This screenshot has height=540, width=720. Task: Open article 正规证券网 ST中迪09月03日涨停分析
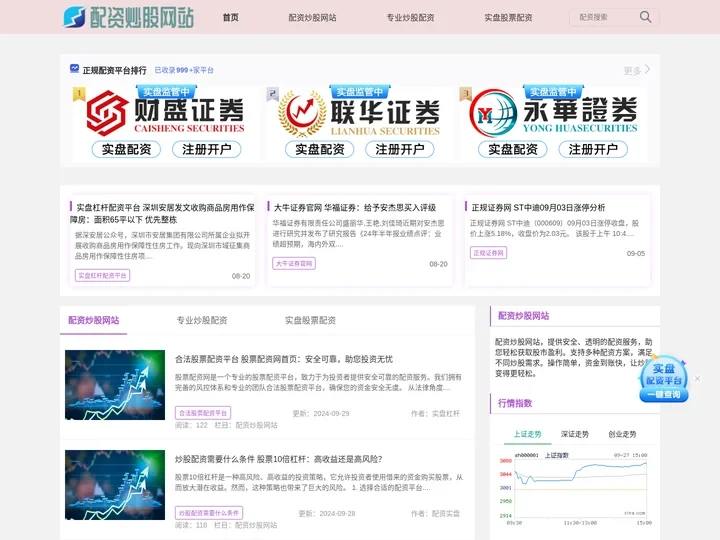point(538,208)
